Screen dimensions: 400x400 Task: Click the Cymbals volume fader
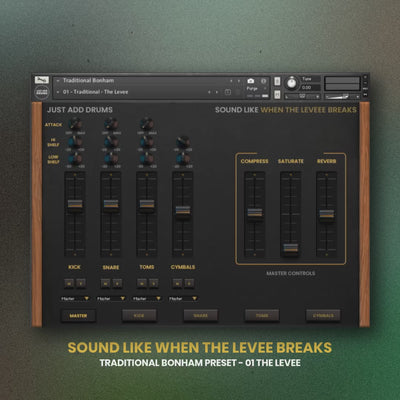(x=183, y=210)
